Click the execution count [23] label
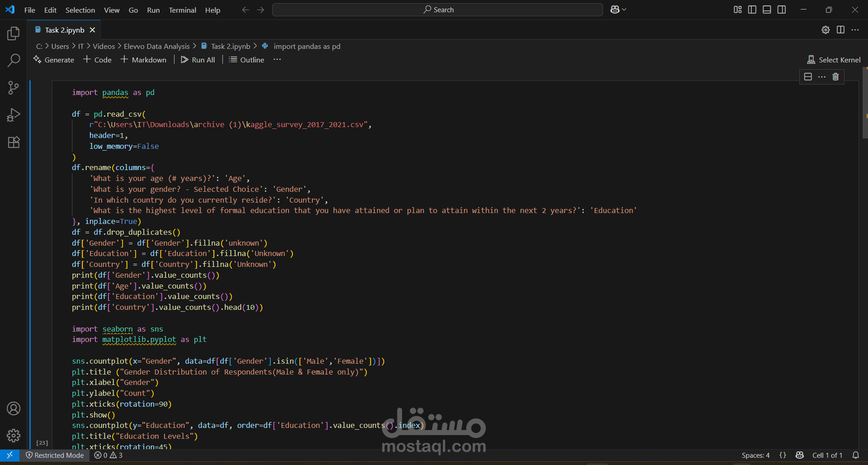This screenshot has width=868, height=465. [42, 443]
